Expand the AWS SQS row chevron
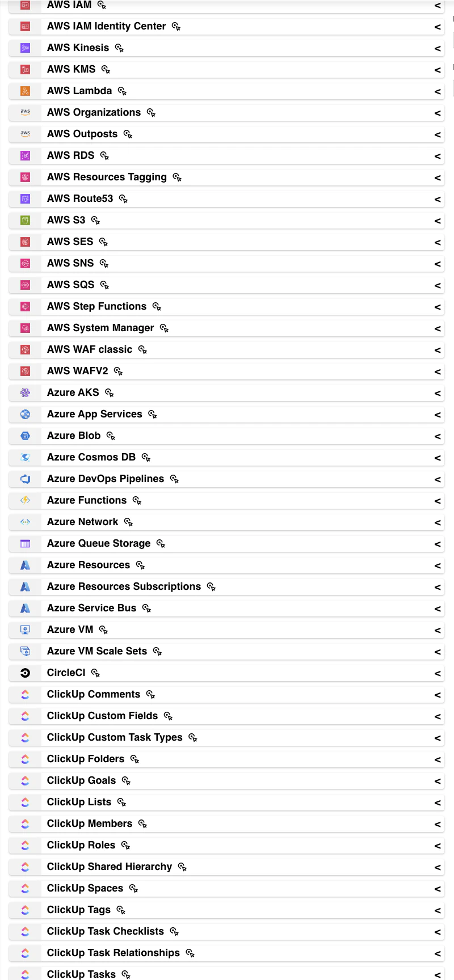This screenshot has width=454, height=980. (x=438, y=285)
